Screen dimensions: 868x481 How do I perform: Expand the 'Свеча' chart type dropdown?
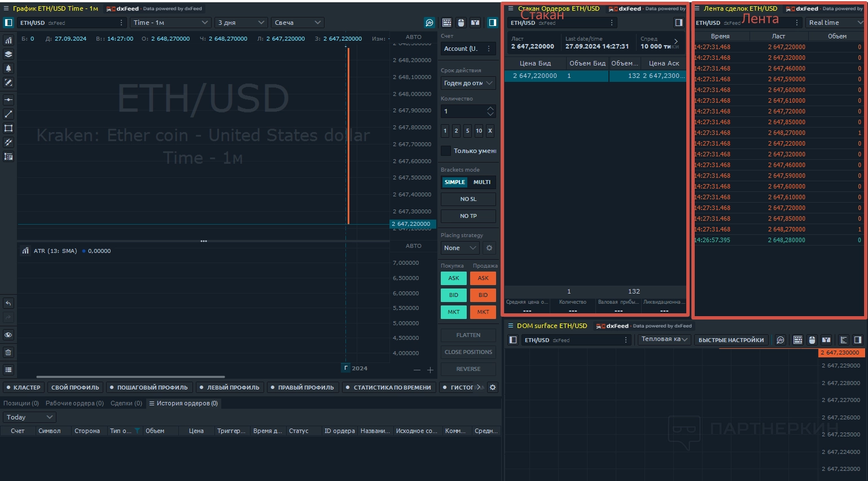click(x=297, y=23)
